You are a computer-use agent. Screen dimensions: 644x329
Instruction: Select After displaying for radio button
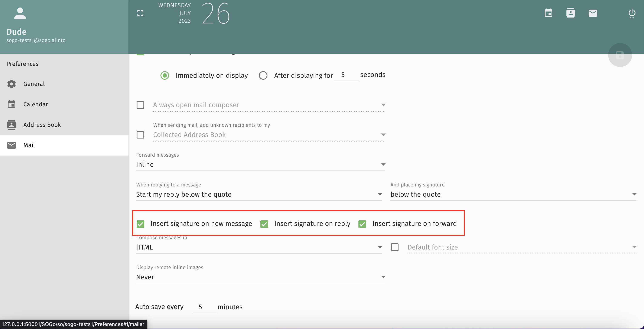pyautogui.click(x=263, y=75)
